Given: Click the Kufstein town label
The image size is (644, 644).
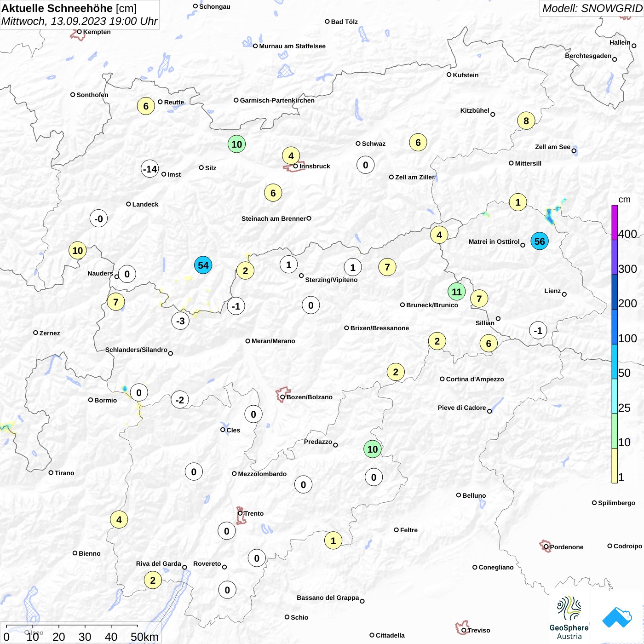Looking at the screenshot, I should [x=466, y=75].
